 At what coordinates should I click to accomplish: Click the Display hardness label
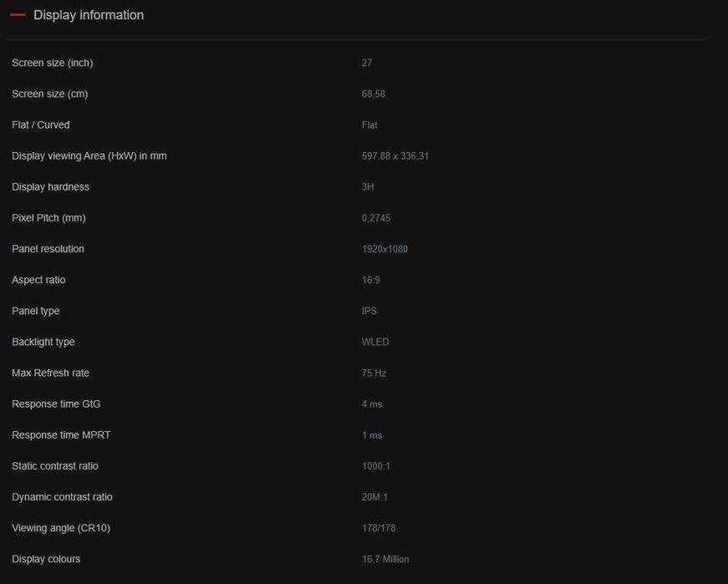pyautogui.click(x=50, y=187)
